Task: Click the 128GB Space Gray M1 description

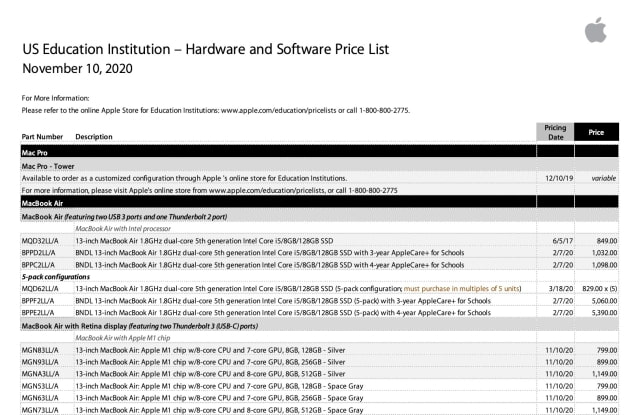Action: pyautogui.click(x=219, y=386)
